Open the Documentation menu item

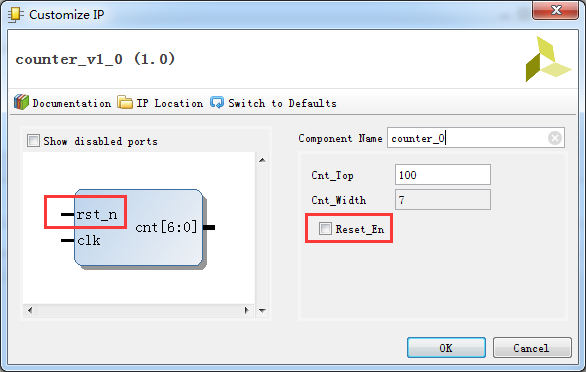point(71,103)
